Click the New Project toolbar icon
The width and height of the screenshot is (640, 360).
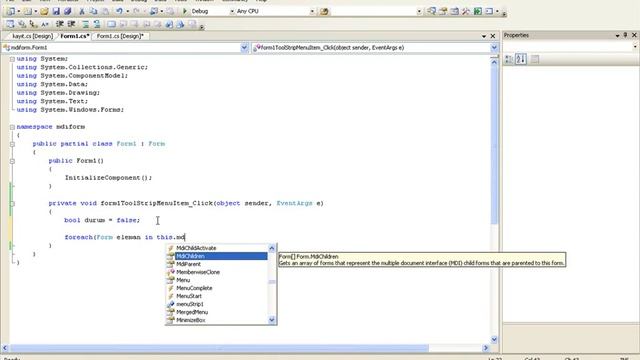tap(10, 11)
